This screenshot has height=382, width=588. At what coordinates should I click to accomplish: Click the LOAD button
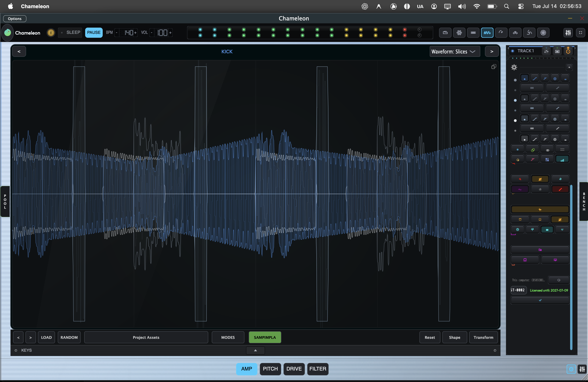point(46,337)
